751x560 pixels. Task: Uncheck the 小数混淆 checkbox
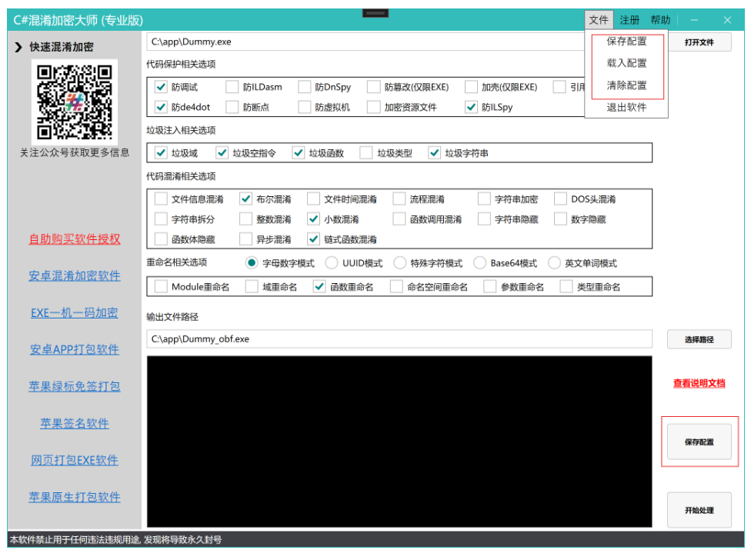(x=313, y=219)
